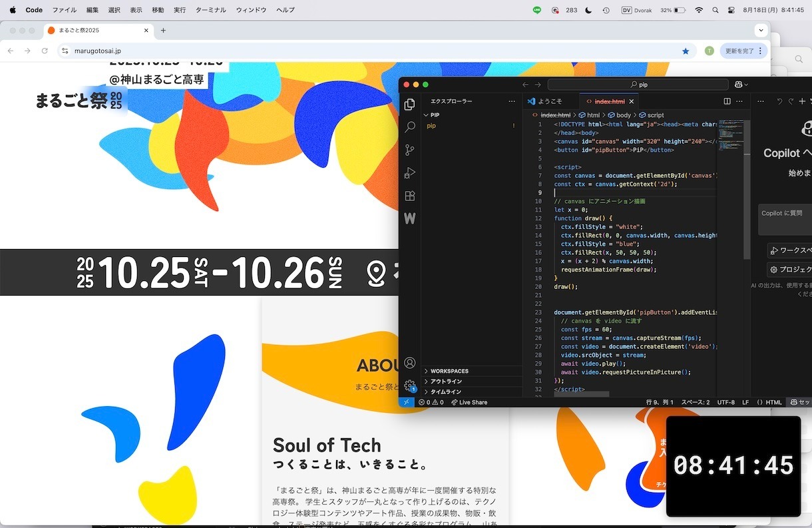Viewport: 812px width, 528px height.
Task: Open the Explorer view in VS Code activity bar
Action: pyautogui.click(x=410, y=105)
